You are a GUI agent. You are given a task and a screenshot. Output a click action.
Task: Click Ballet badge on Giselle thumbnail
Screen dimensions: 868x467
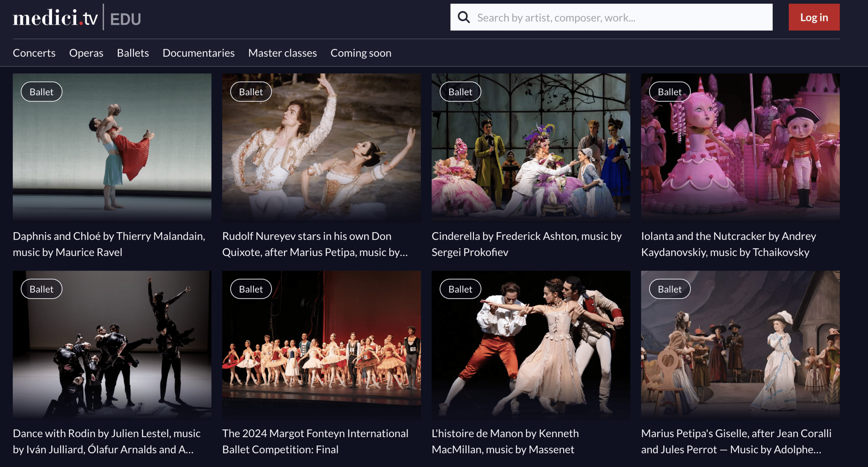coord(669,289)
